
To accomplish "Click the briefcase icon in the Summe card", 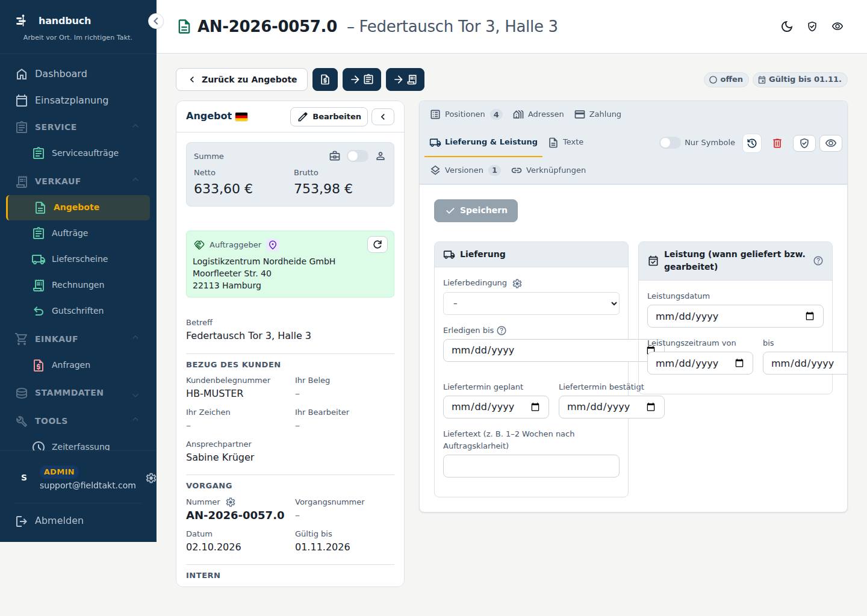I will point(335,157).
